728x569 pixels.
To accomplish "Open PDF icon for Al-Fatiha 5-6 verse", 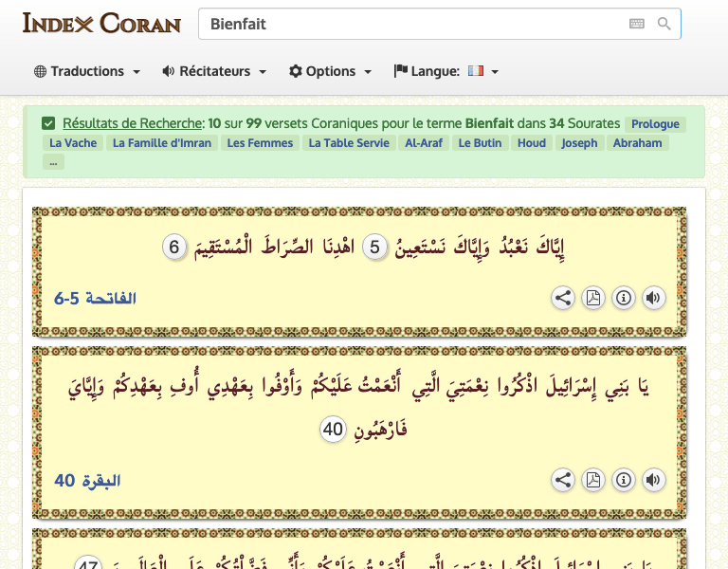I will point(593,298).
